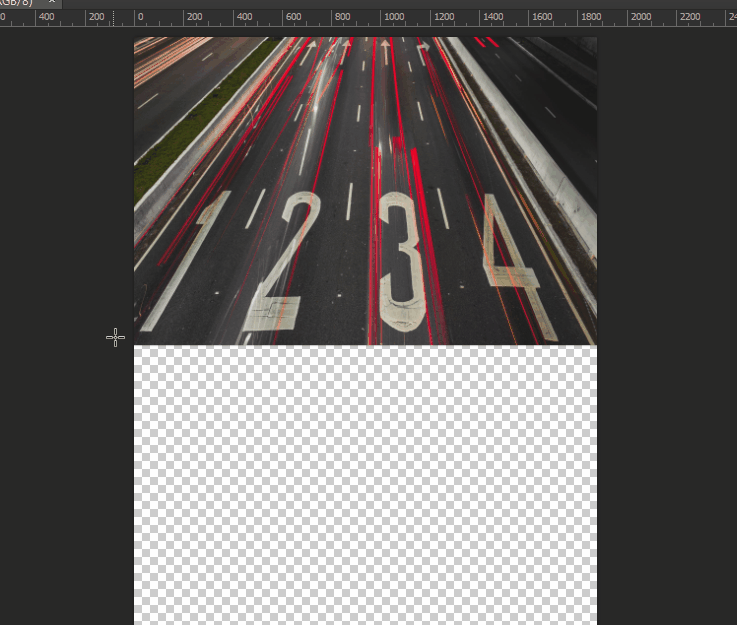The height and width of the screenshot is (625, 737).
Task: Select the document tab ending in GB/8)
Action: coord(20,3)
